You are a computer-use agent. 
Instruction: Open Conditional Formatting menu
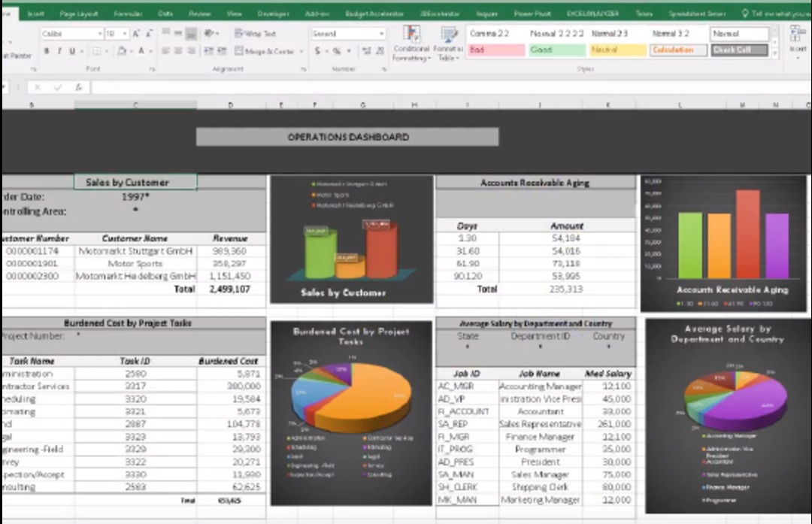click(411, 44)
